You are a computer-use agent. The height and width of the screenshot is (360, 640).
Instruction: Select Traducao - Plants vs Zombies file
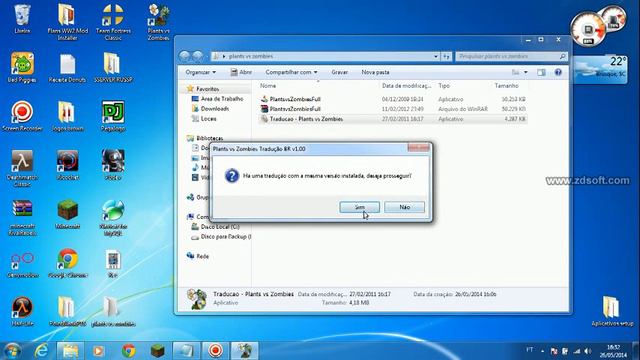[393, 119]
